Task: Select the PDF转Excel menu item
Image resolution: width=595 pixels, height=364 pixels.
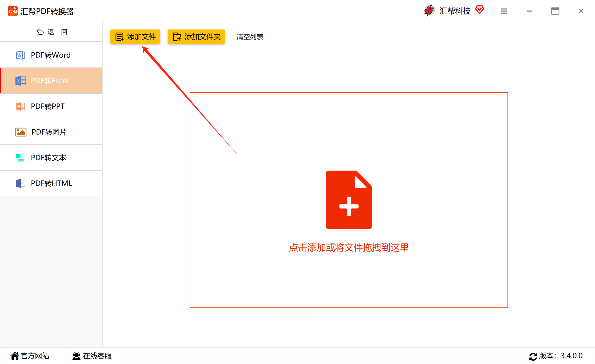Action: 51,81
